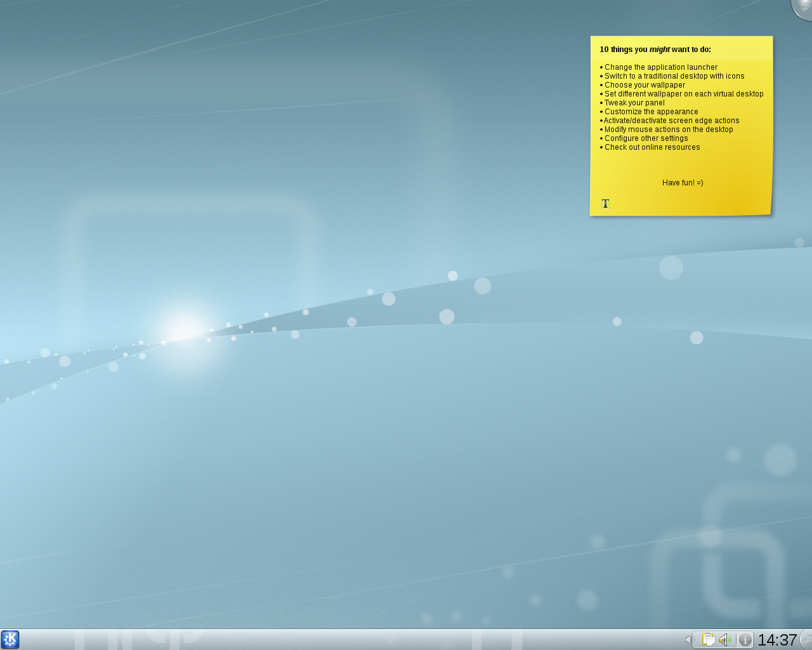
Task: Click 'Activate/deactivate screen edge actions' line
Action: (671, 121)
